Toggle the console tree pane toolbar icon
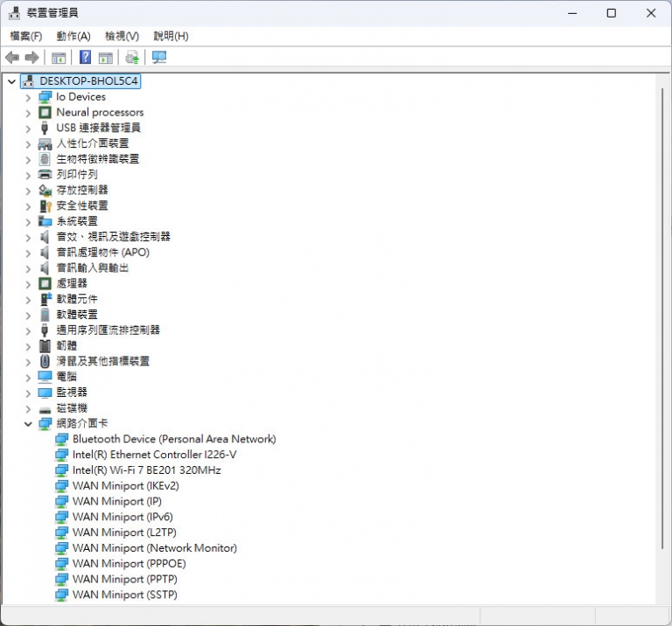The image size is (672, 626). click(59, 58)
